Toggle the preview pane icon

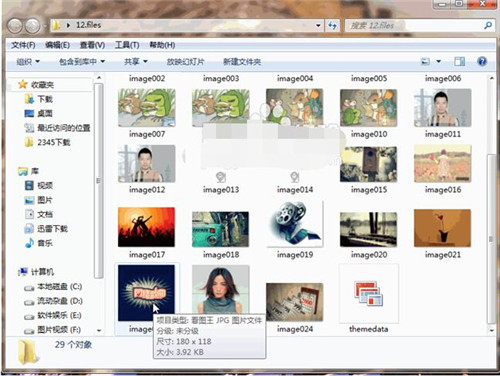coord(459,61)
